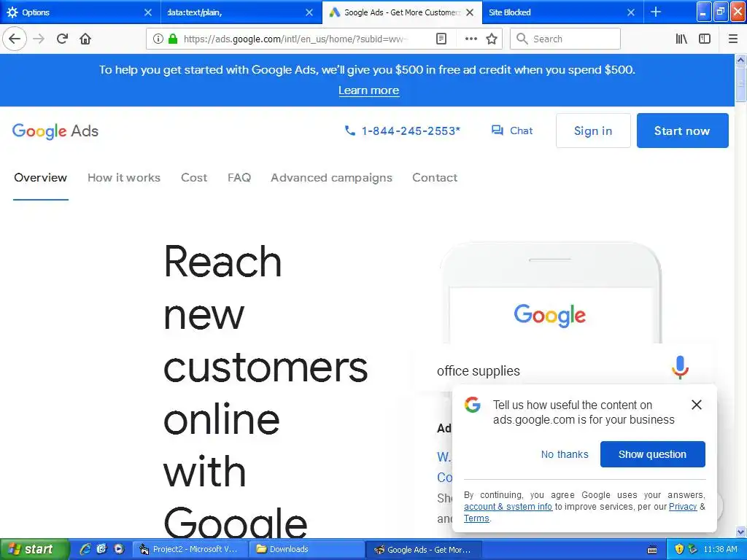This screenshot has width=747, height=560.
Task: Click the green padlock security icon
Action: tap(173, 39)
